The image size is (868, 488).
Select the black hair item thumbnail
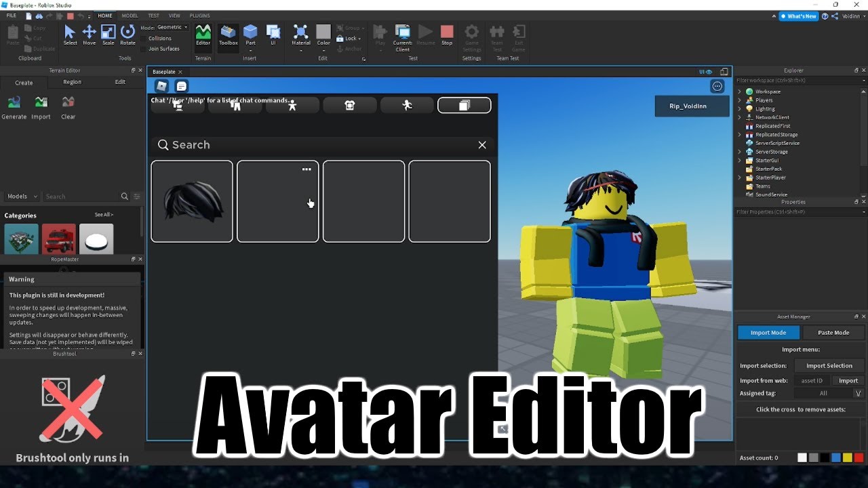coord(192,201)
